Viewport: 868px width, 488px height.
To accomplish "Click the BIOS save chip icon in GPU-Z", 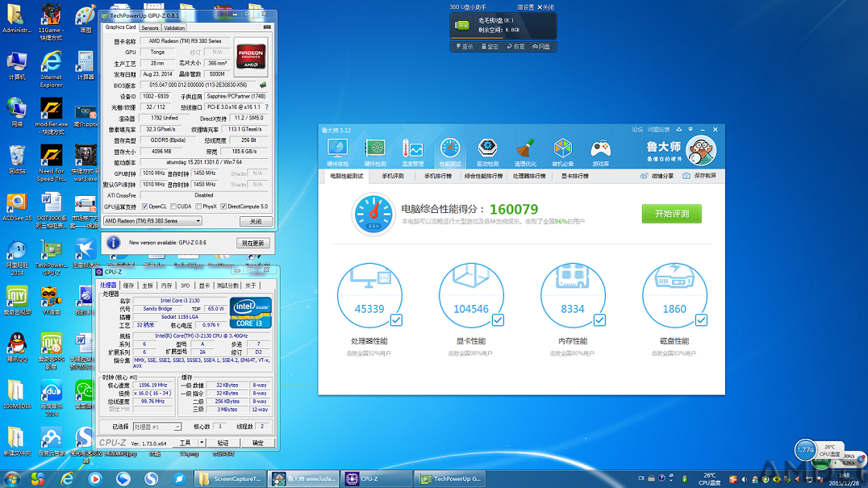I will [263, 86].
